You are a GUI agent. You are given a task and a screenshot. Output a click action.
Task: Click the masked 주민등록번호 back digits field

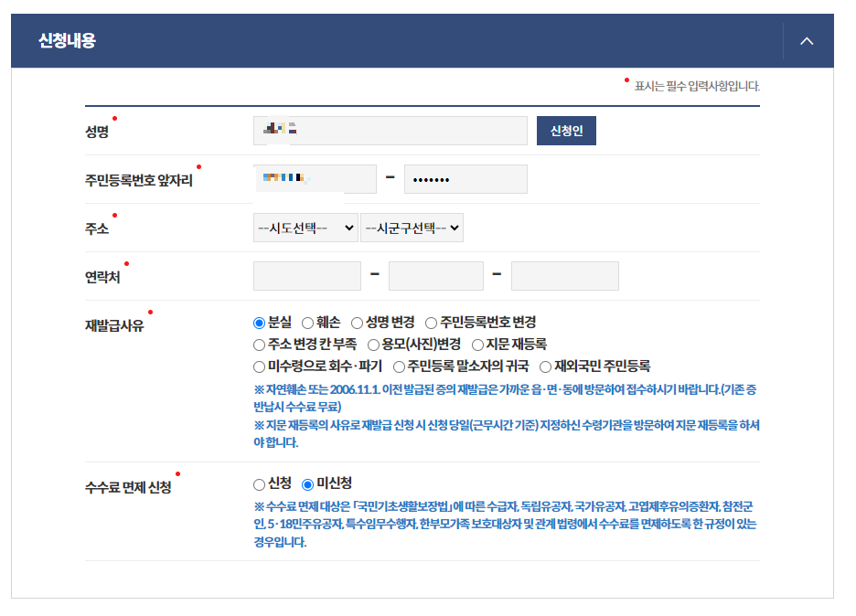(465, 179)
